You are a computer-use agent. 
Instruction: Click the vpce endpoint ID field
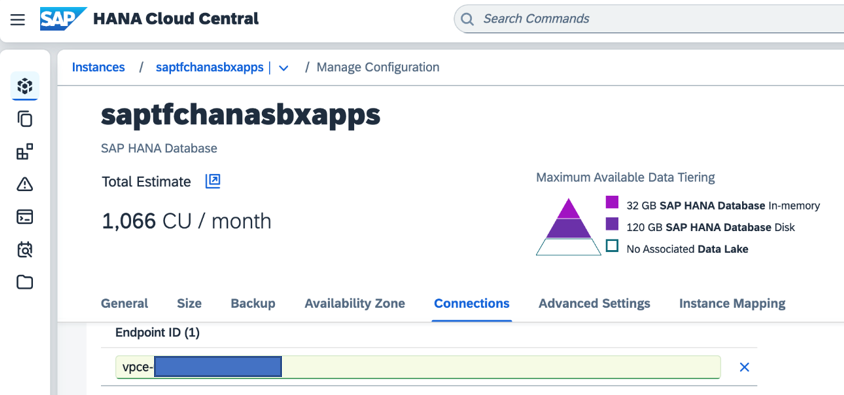click(418, 367)
